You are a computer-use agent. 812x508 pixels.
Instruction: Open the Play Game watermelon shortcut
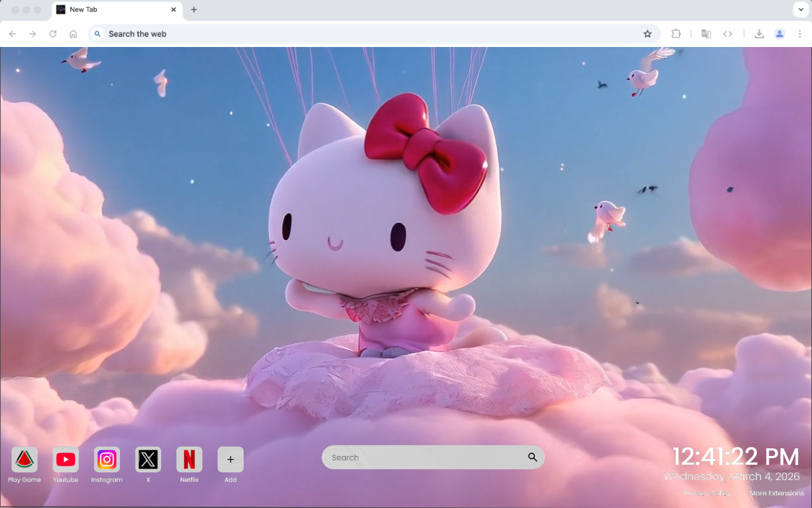[x=24, y=460]
